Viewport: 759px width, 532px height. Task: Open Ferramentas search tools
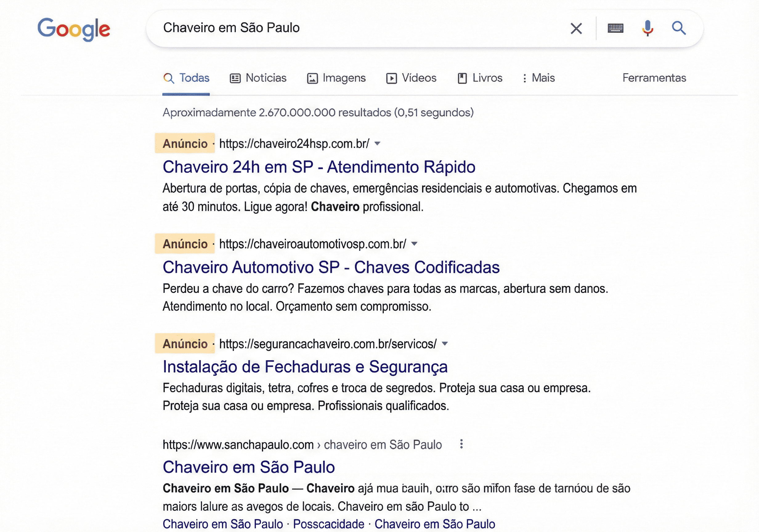654,78
